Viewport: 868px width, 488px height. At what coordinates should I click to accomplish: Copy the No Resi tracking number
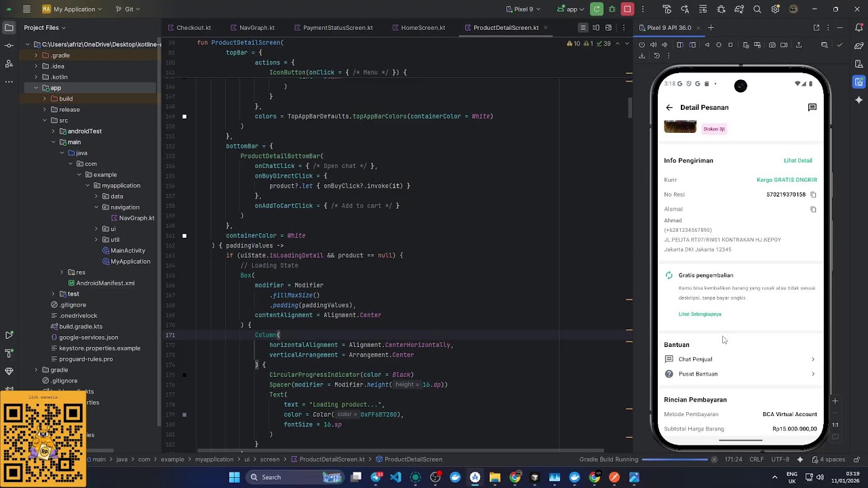coord(813,195)
